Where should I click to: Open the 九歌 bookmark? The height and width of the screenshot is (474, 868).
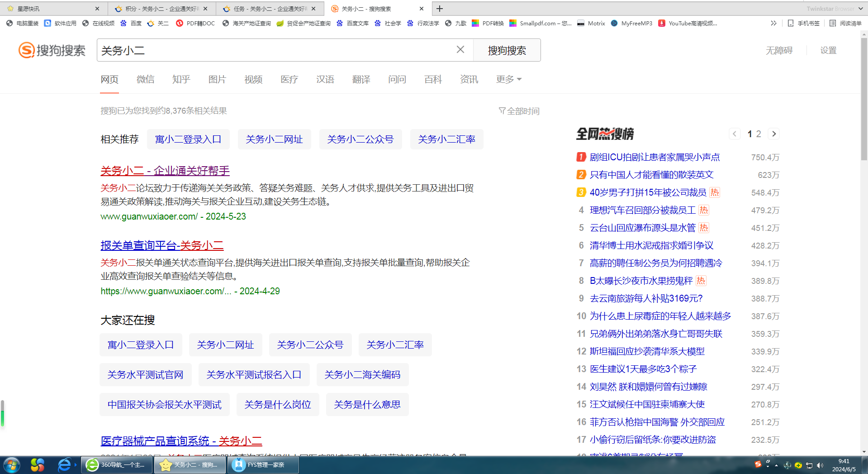point(455,23)
